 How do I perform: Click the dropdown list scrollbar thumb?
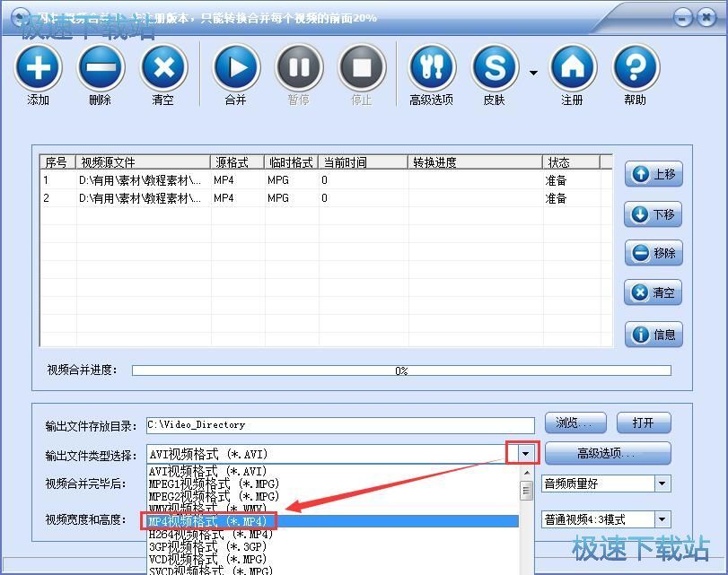(527, 490)
